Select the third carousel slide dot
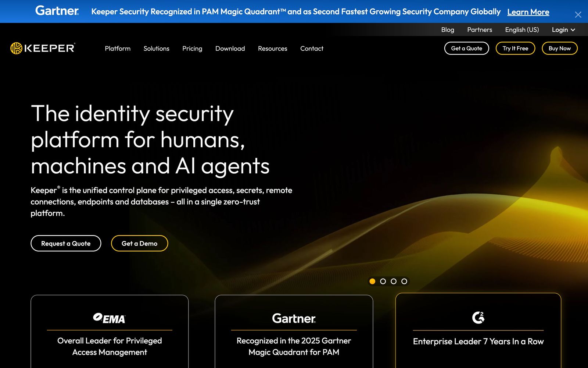The image size is (588, 368). 394,281
